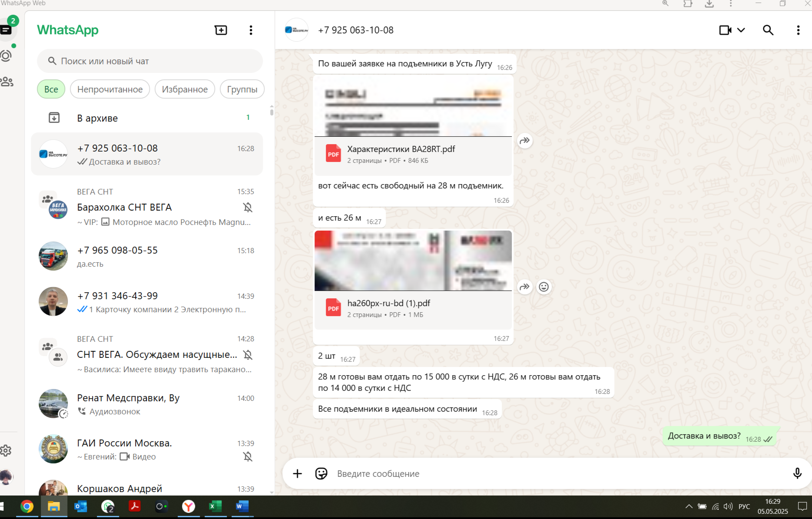The image size is (812, 519).
Task: Click the search field 'Поиск или новый чат'
Action: (x=150, y=61)
